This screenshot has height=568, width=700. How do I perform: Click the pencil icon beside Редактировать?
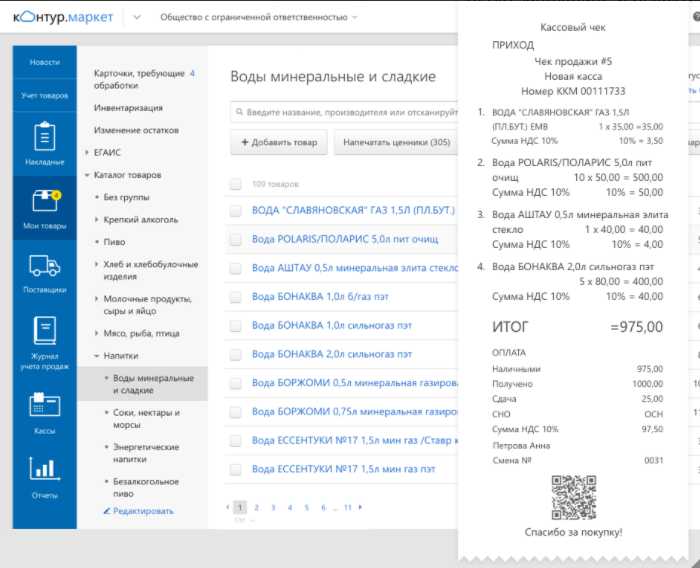[107, 511]
